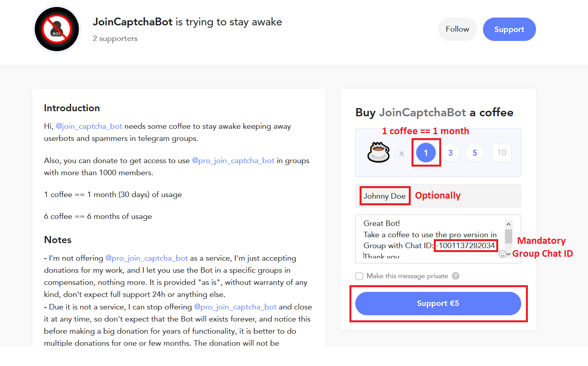Click the name field containing Johnny Doe
Image resolution: width=588 pixels, height=366 pixels.
(x=385, y=196)
